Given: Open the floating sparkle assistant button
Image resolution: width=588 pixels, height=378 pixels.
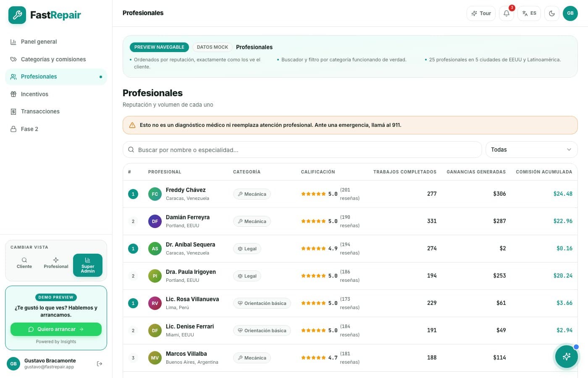Looking at the screenshot, I should click(x=567, y=357).
